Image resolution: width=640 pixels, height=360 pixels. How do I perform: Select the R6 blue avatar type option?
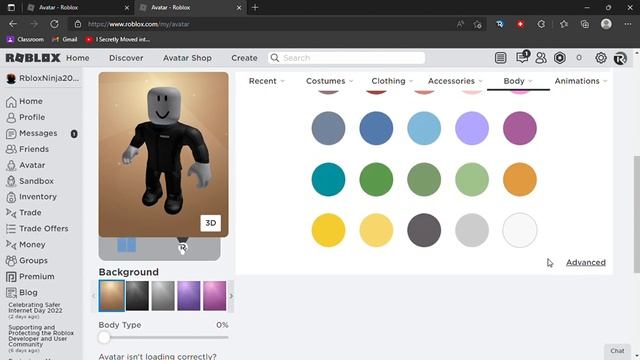pyautogui.click(x=127, y=245)
